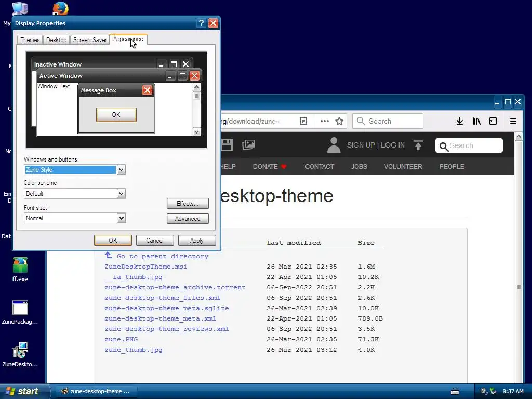Open the ZunePackag... desktop icon

pos(20,312)
